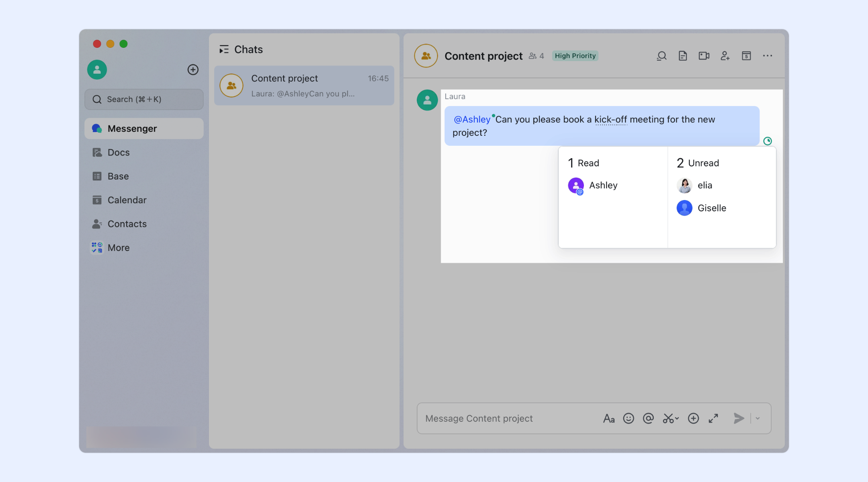
Task: Insert an @ mention
Action: point(648,419)
